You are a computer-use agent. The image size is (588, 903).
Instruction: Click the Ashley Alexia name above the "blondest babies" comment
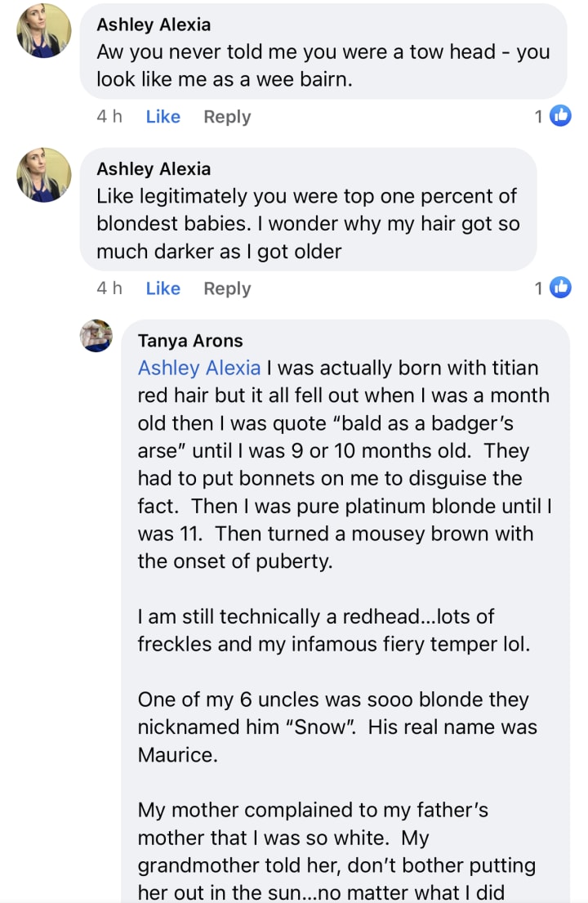(x=154, y=169)
